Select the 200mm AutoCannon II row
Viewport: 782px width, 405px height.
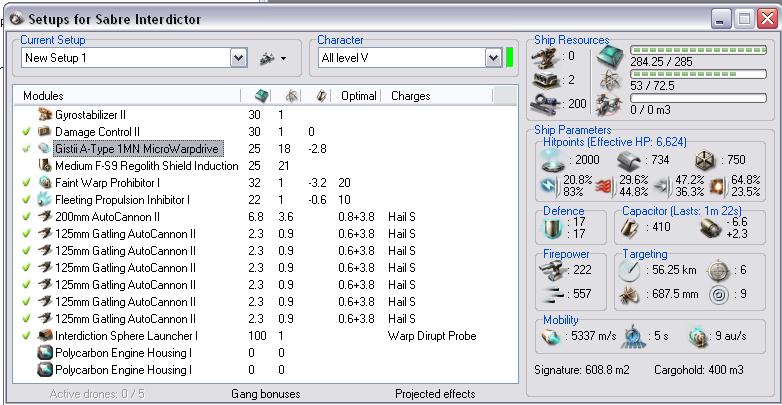110,216
